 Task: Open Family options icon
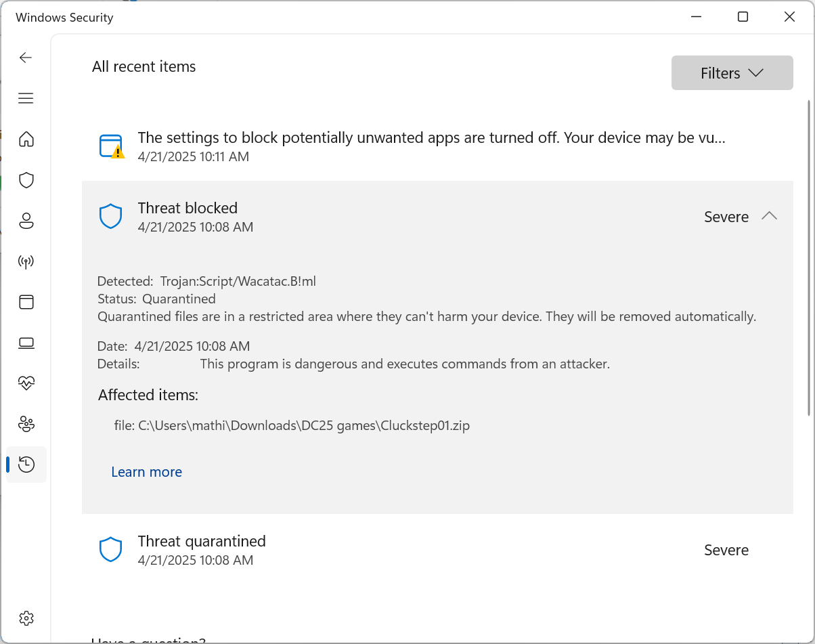pyautogui.click(x=26, y=425)
